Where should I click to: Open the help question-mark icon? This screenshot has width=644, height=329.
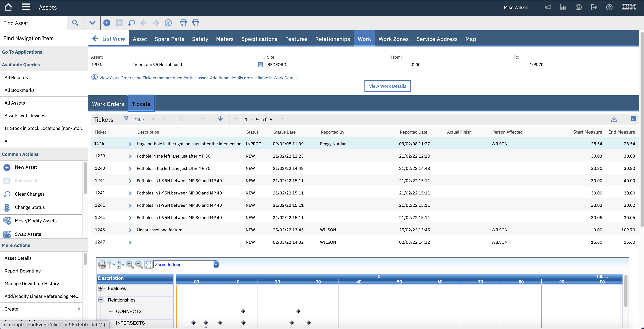coord(609,7)
